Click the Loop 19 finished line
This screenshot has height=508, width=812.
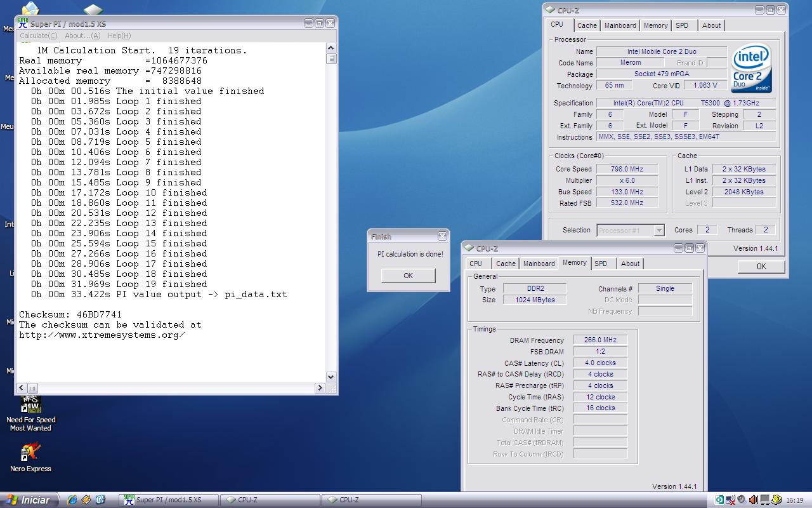119,284
